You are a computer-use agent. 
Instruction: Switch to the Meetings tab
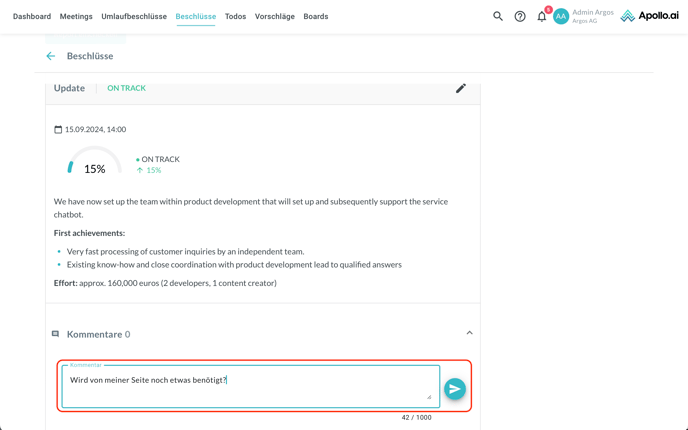point(76,17)
